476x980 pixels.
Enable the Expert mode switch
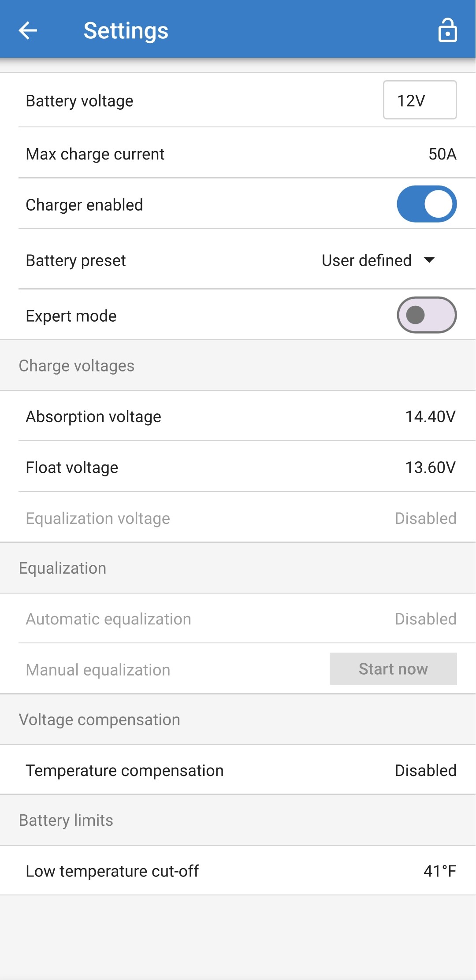coord(426,315)
